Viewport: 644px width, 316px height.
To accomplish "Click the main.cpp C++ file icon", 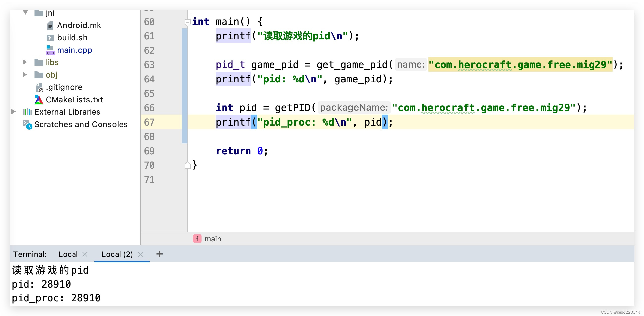I will 50,50.
